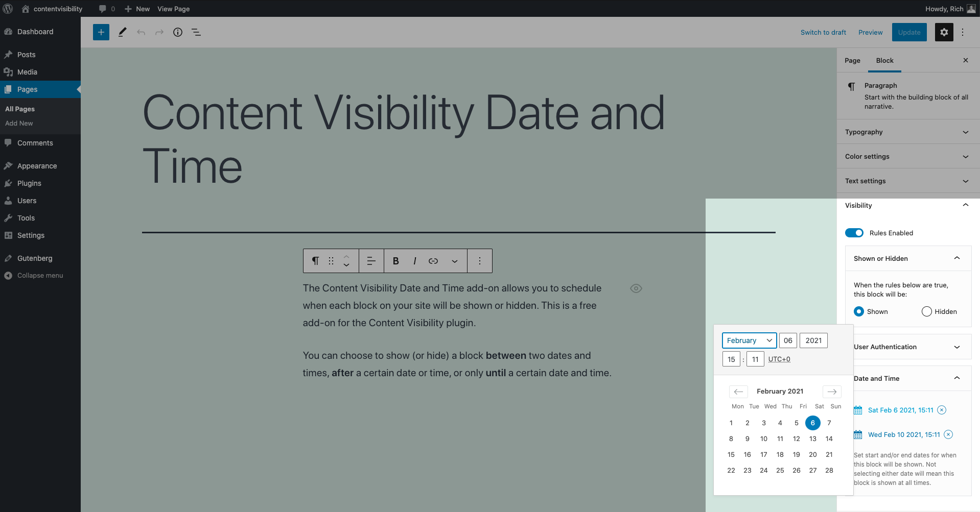Select the edit pencil tool
The image size is (980, 512).
point(122,32)
